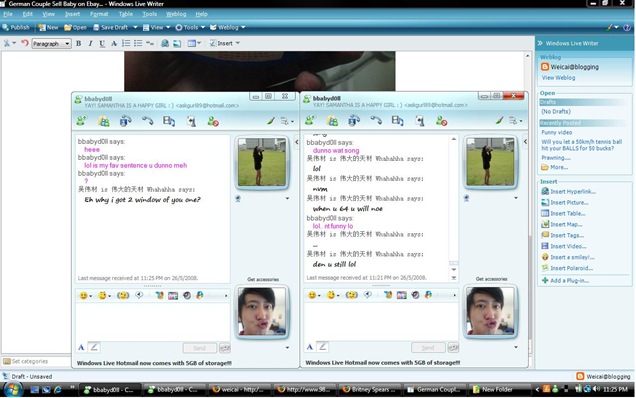Open the Format menu

pos(99,14)
